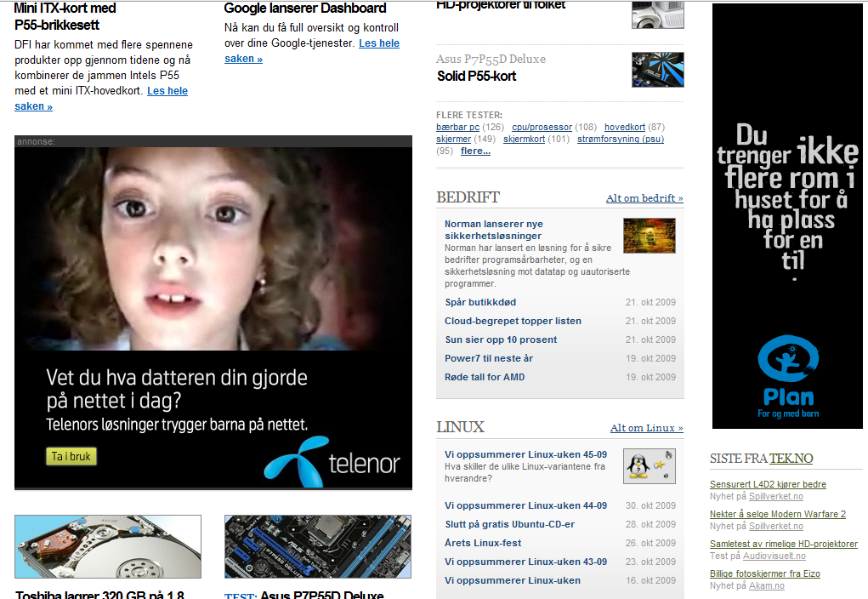Open 'Slutt på gratis Ubuntu-CD-er' article
The image size is (868, 599).
pos(510,525)
